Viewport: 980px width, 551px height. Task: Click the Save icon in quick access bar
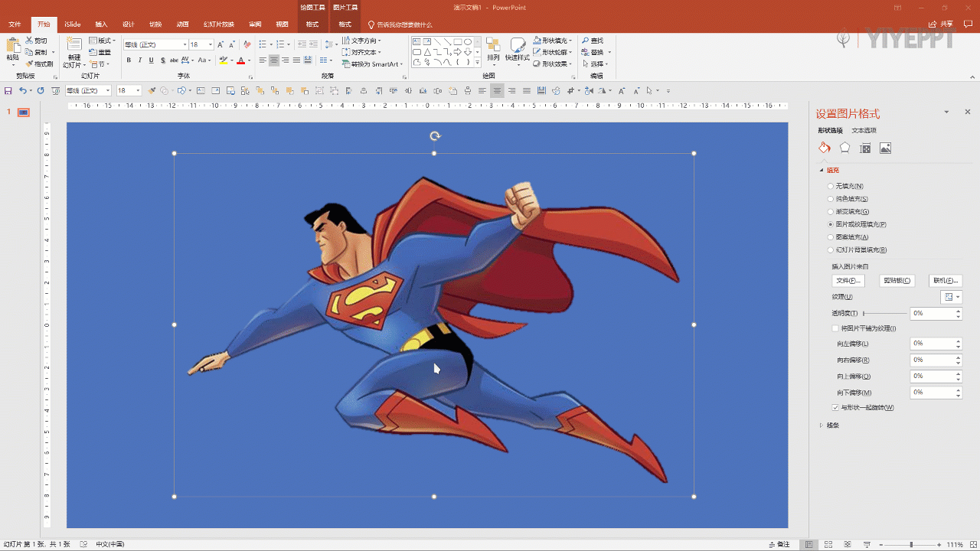(x=8, y=90)
